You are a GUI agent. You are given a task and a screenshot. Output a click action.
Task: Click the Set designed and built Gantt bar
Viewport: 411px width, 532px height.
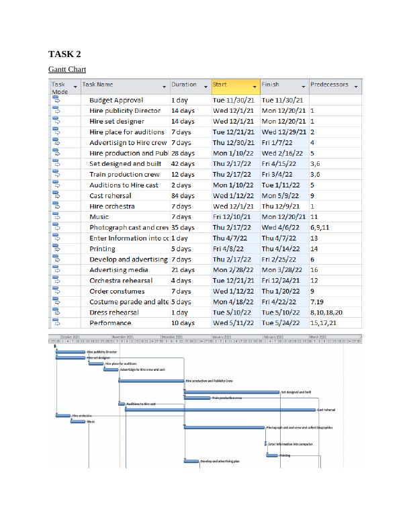tap(232, 392)
